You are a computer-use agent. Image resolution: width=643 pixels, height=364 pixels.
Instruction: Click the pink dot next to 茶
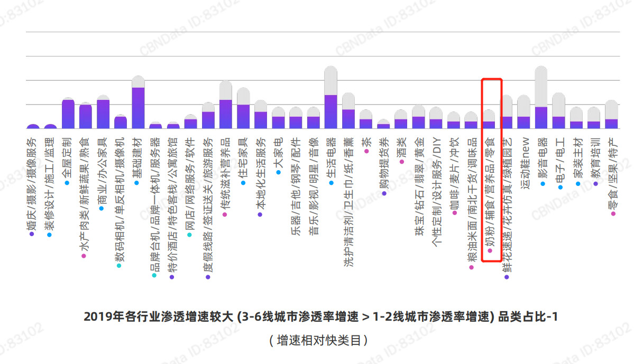(366, 151)
